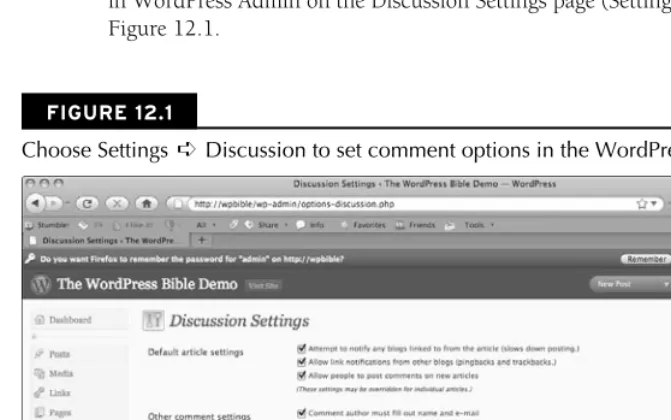Go back with the browser Back arrow
Image resolution: width=671 pixels, height=420 pixels.
tap(36, 203)
